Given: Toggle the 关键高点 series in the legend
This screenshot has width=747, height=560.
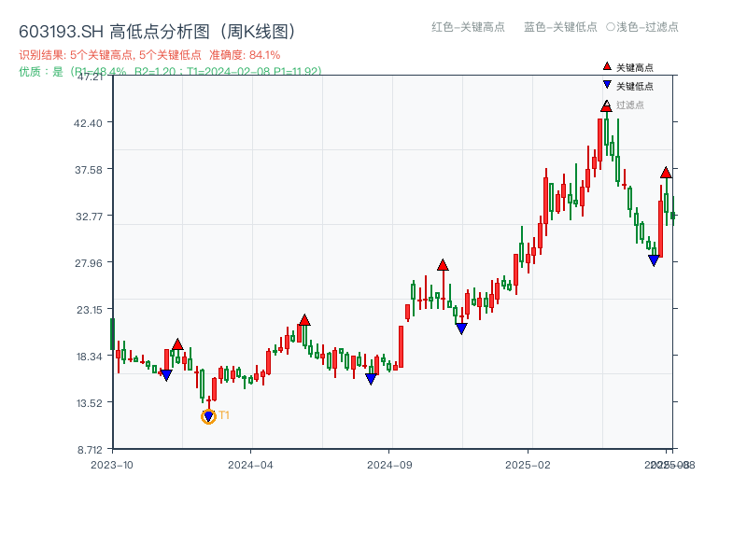Looking at the screenshot, I should coord(632,66).
